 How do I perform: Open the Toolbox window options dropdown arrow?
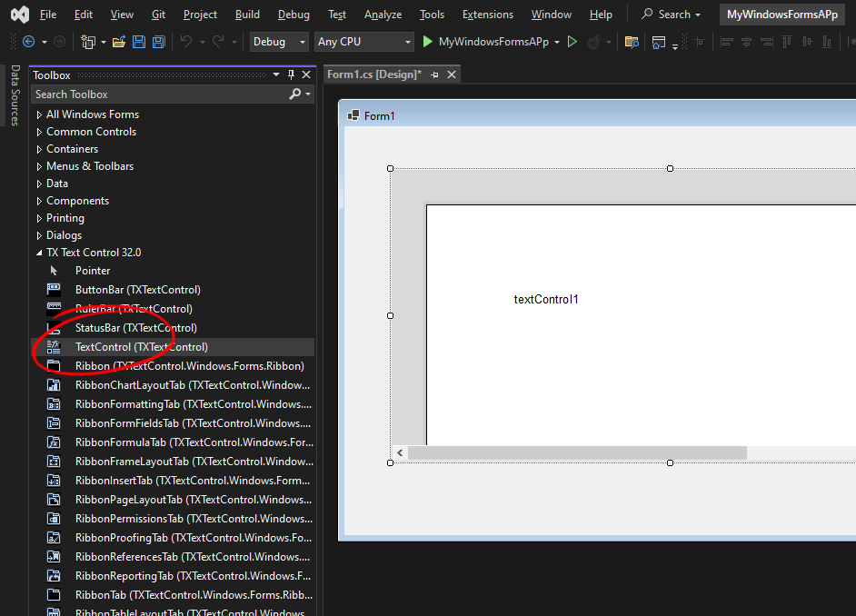coord(276,75)
